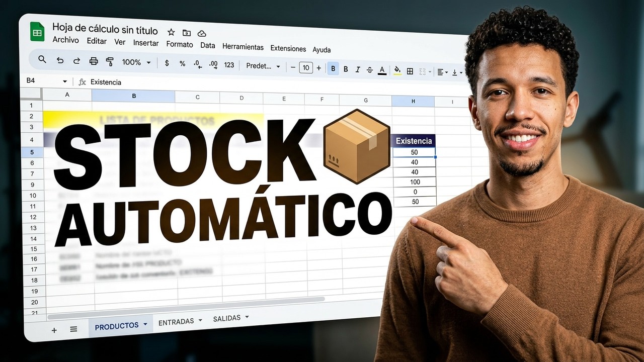The width and height of the screenshot is (644, 362).
Task: Open the Ayuda menu
Action: 321,49
